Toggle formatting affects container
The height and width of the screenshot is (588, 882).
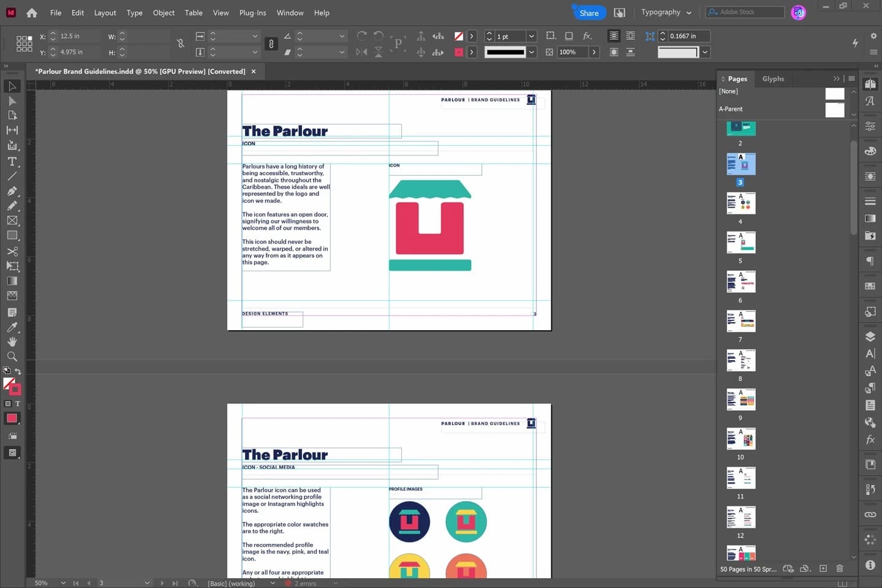8,404
